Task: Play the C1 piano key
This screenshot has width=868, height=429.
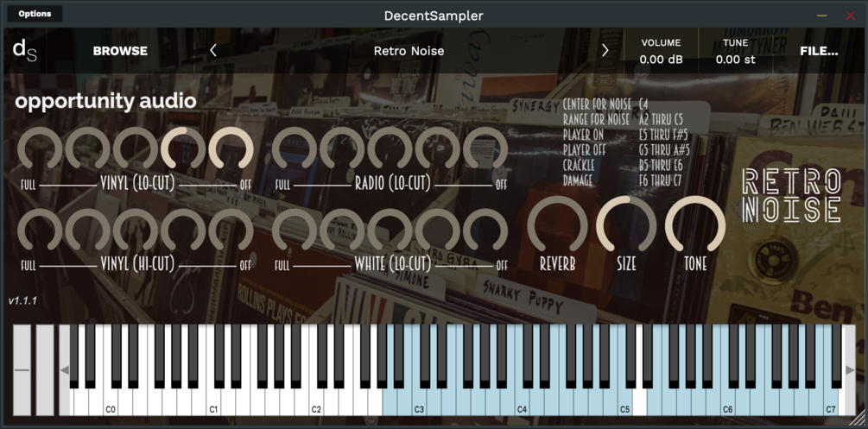Action: coord(213,403)
